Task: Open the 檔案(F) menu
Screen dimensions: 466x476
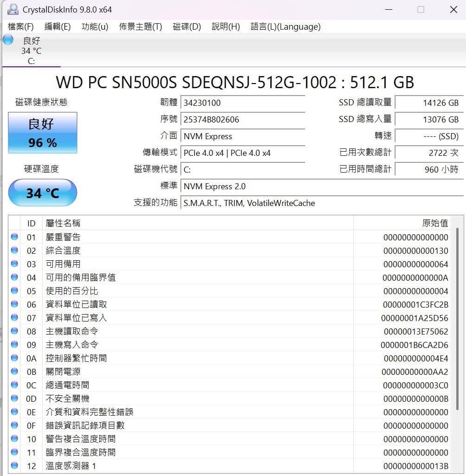Action: point(20,27)
